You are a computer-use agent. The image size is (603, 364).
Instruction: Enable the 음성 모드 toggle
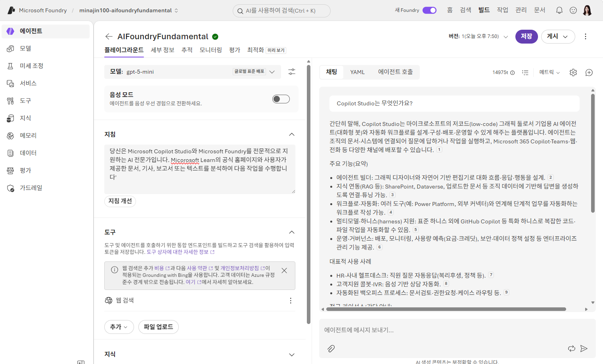pos(281,99)
